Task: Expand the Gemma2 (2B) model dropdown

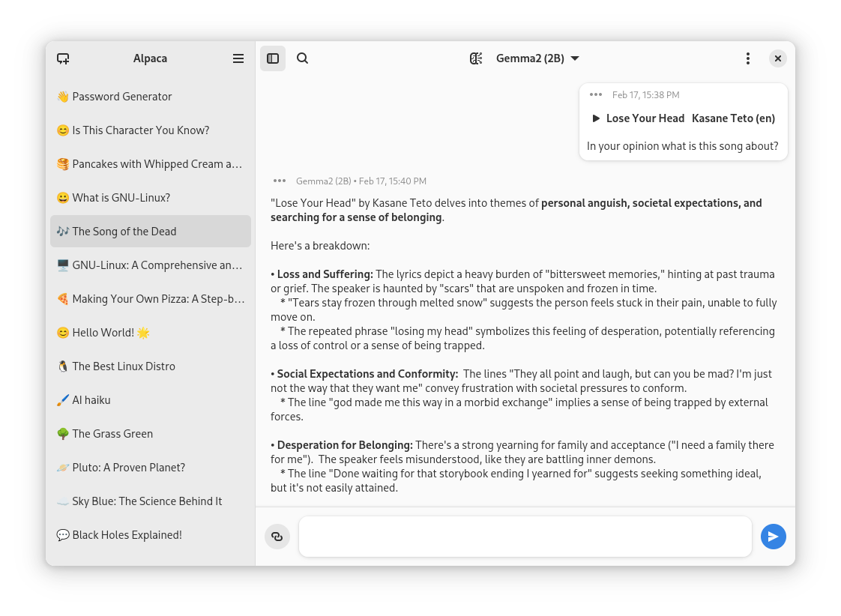Action: click(x=537, y=58)
